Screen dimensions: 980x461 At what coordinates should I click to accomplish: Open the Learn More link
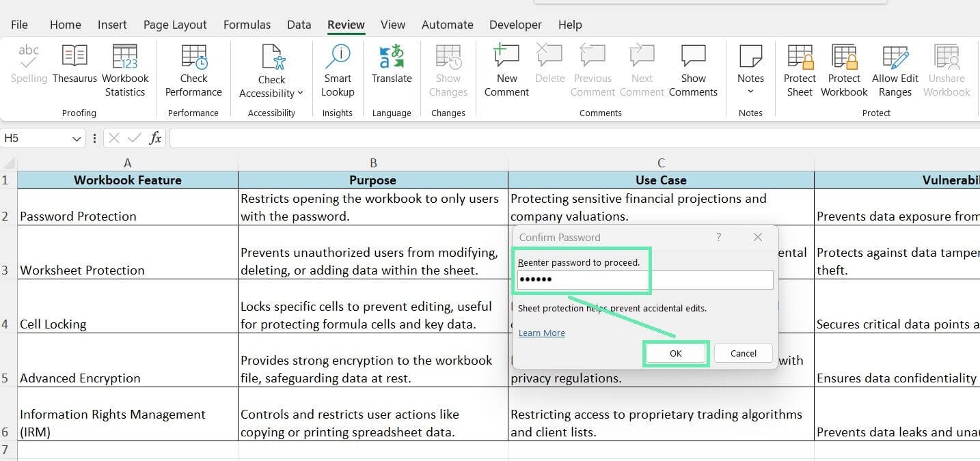tap(541, 333)
